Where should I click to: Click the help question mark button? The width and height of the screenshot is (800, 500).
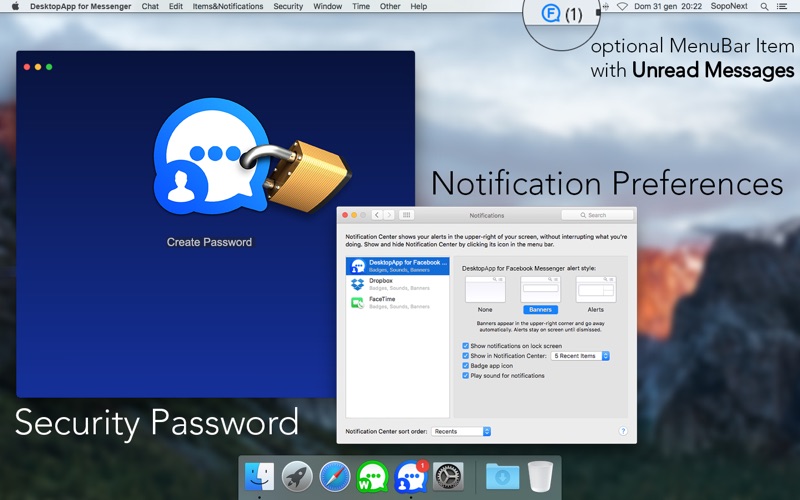pos(623,431)
